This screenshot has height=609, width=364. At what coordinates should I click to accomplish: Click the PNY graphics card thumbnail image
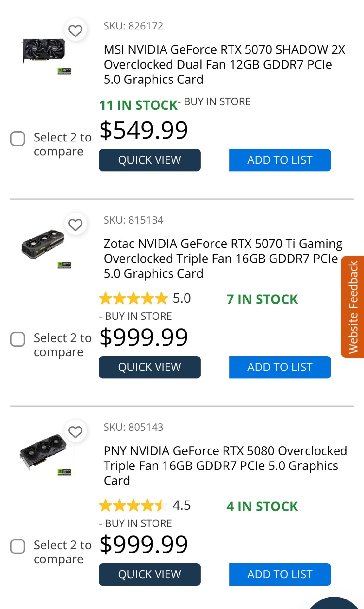[43, 451]
